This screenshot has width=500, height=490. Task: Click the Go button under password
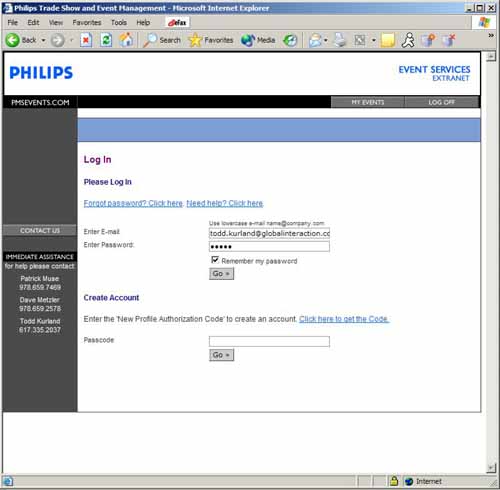(x=221, y=274)
